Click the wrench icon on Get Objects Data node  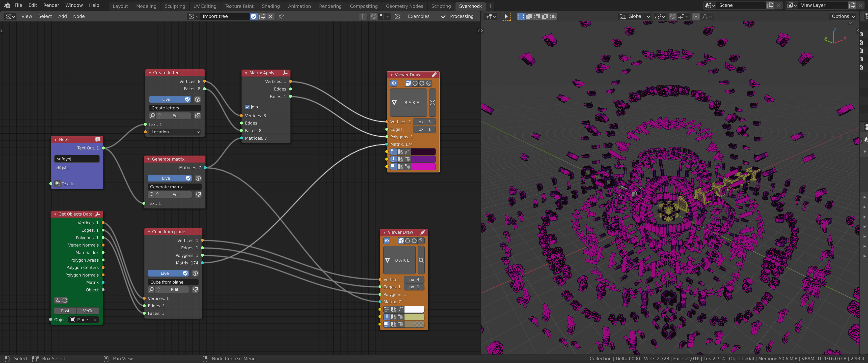98,214
